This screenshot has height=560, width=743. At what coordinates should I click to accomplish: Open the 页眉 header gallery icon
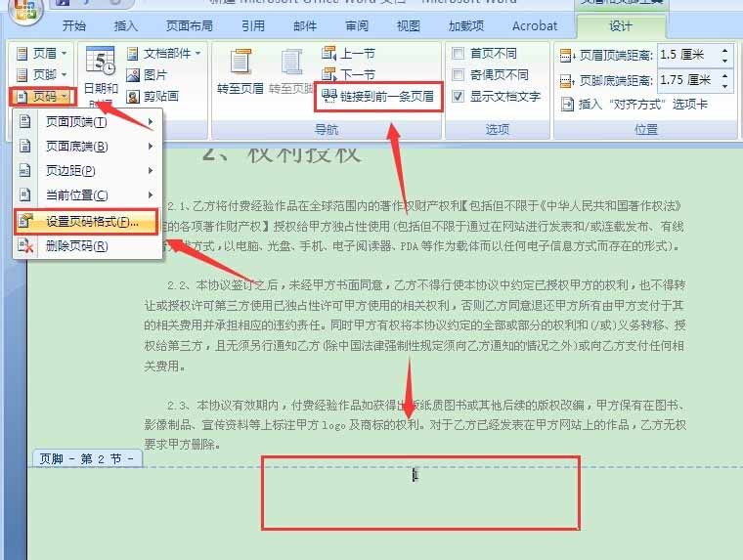click(x=22, y=54)
